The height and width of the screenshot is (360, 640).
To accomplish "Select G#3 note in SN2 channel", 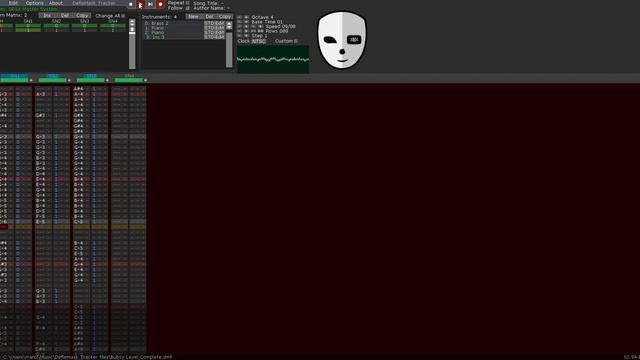I will 40,116.
